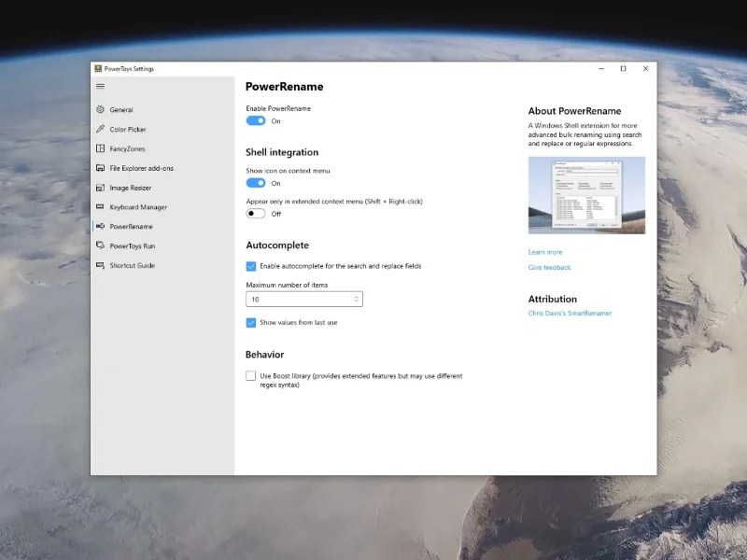This screenshot has height=560, width=747.
Task: Select the Image Resizer icon
Action: [x=100, y=188]
